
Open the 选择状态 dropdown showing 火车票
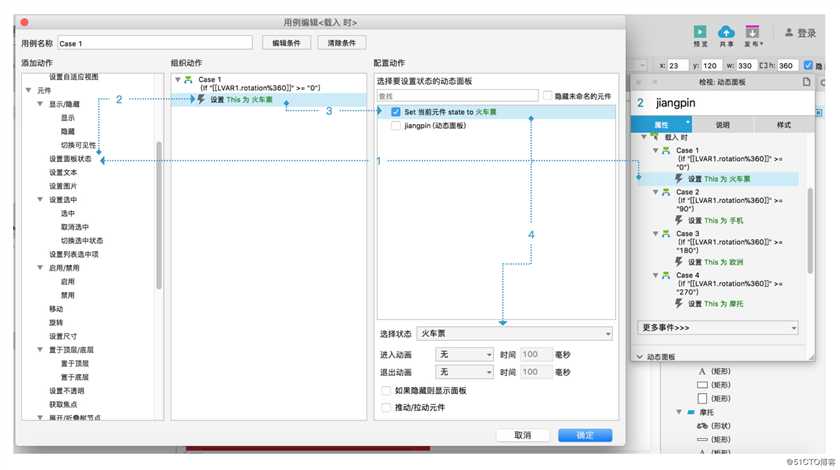click(515, 333)
